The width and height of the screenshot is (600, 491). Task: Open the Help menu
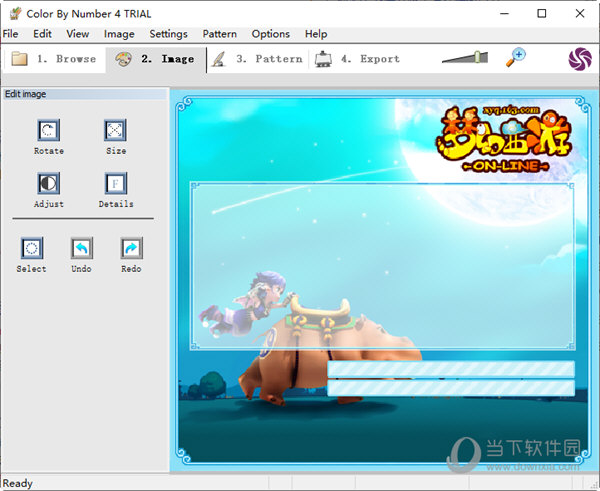point(316,34)
